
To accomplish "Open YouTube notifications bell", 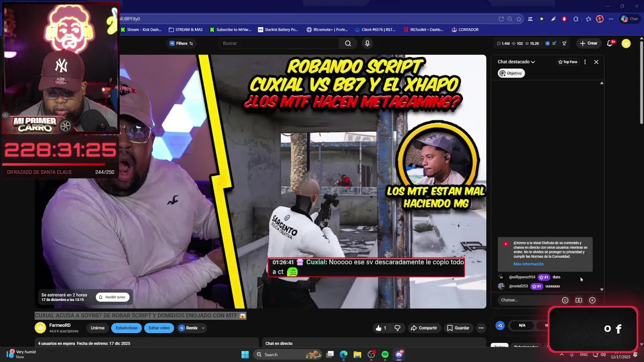I will click(610, 43).
